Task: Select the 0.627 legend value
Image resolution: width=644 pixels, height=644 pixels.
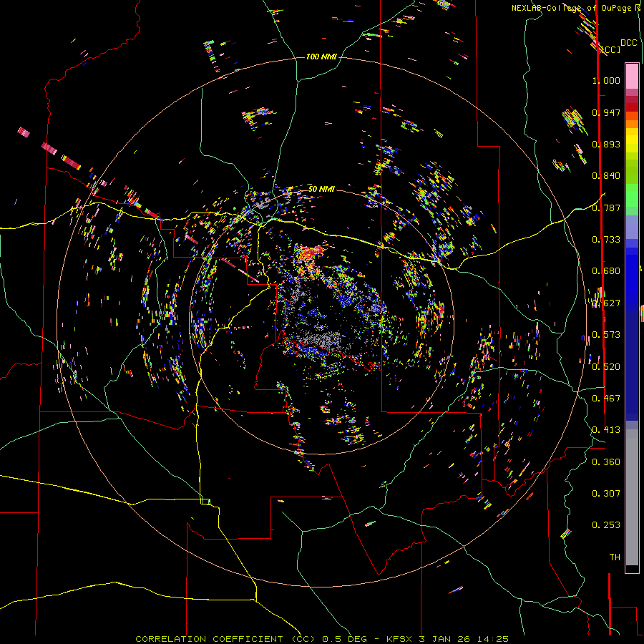Action: 606,303
